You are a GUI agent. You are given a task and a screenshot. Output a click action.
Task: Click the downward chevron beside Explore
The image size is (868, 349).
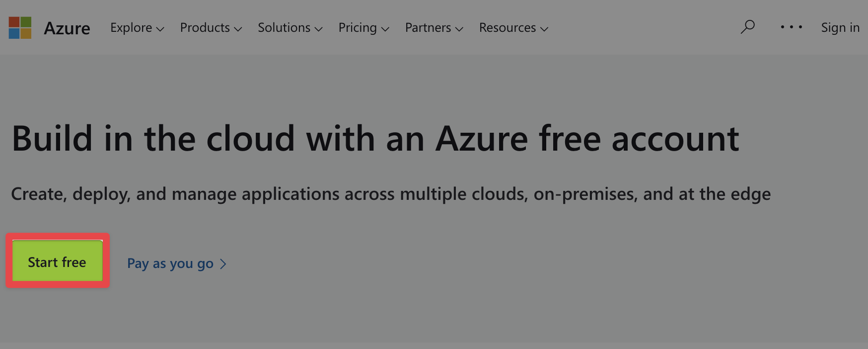[x=160, y=29]
